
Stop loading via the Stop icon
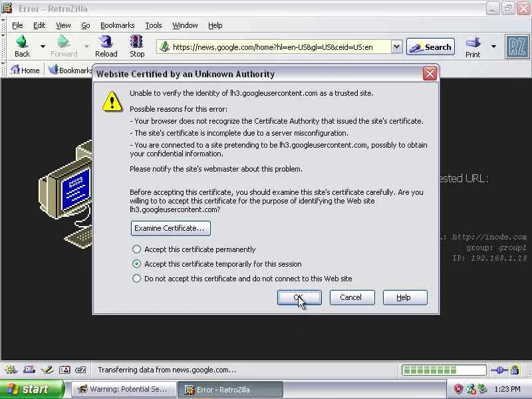tap(137, 46)
